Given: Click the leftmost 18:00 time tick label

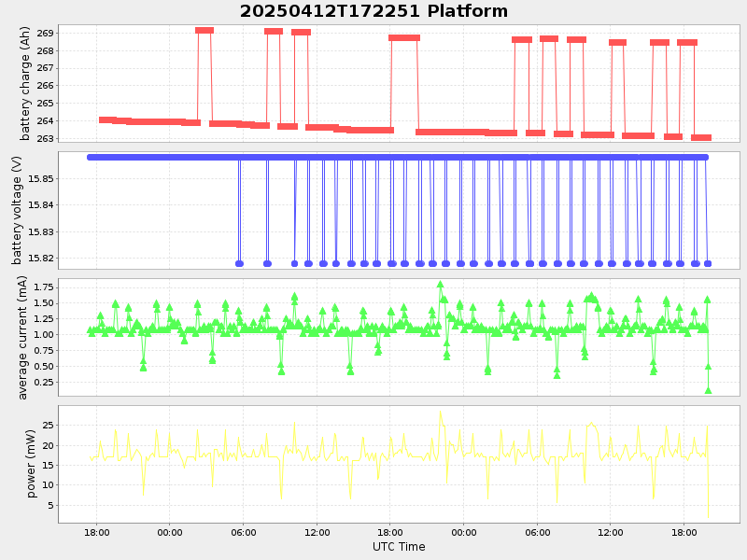Looking at the screenshot, I should (96, 532).
